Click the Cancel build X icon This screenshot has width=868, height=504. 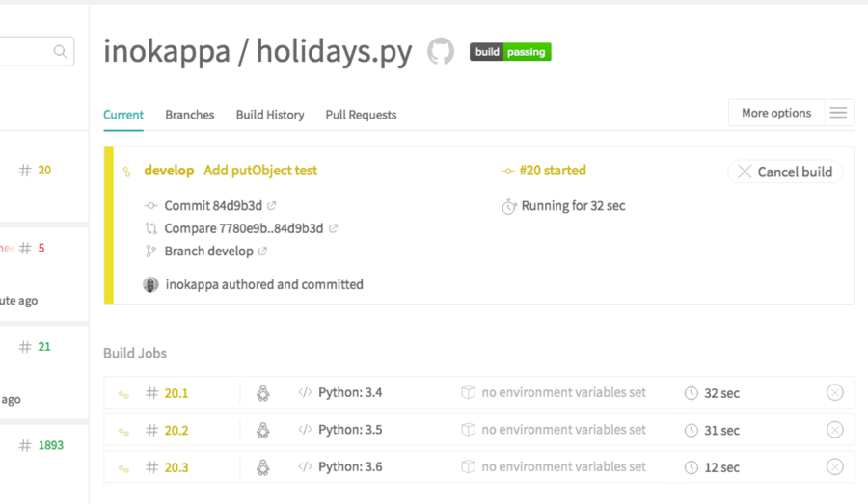pos(745,172)
